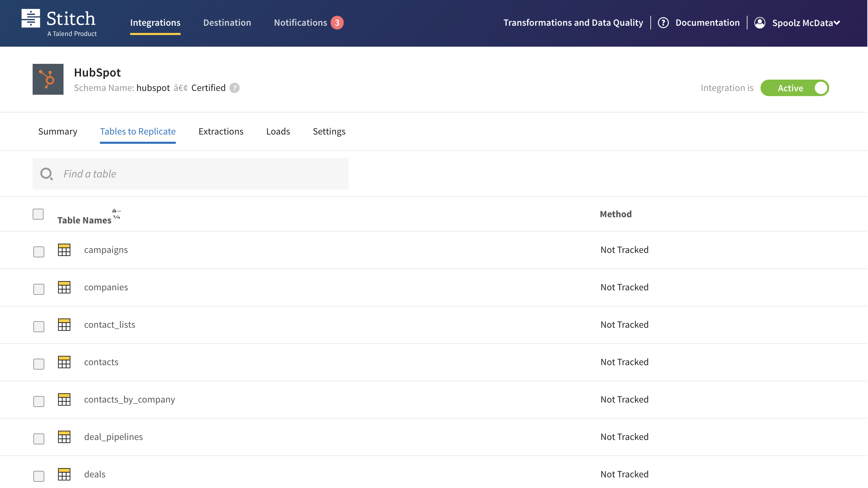Check the companies table checkbox
Image resolution: width=868 pixels, height=488 pixels.
coord(38,289)
